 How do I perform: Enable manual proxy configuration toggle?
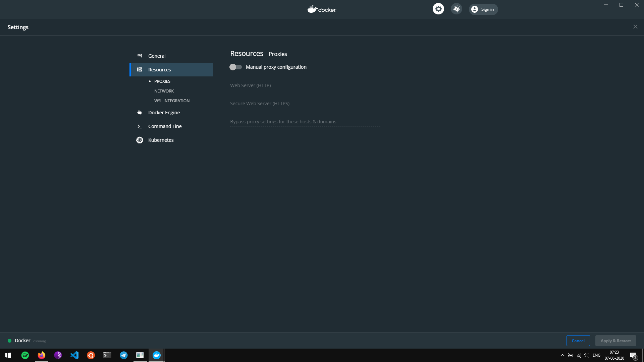235,67
